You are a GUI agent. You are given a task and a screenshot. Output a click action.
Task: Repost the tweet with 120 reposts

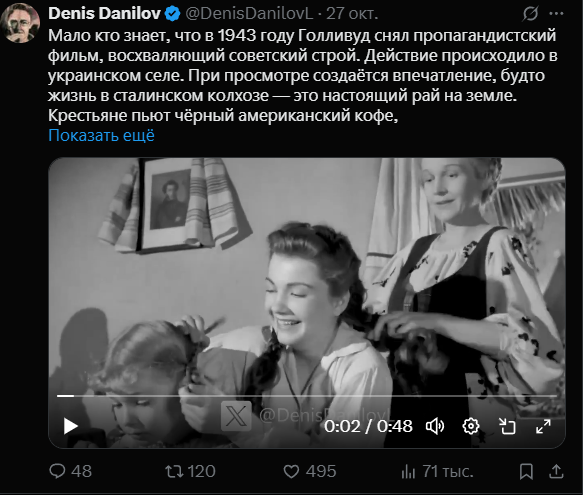pos(190,471)
